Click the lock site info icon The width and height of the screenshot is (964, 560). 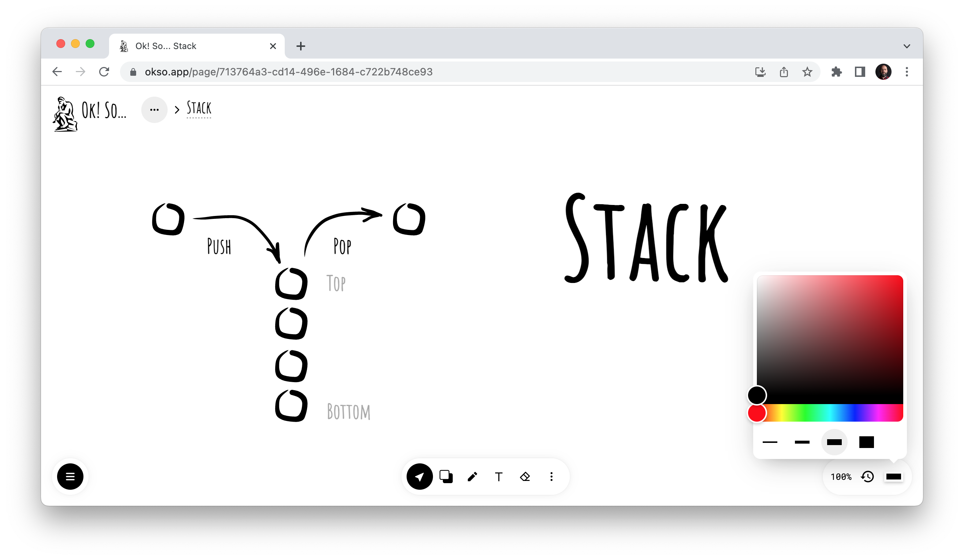pos(133,72)
